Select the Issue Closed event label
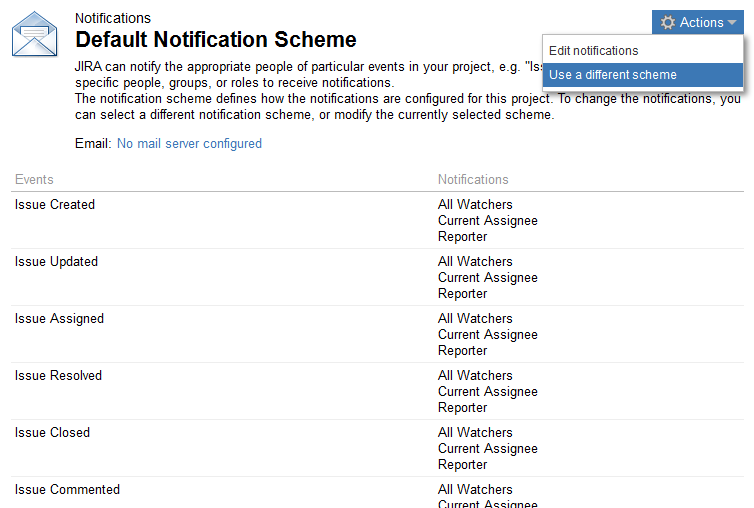The height and width of the screenshot is (508, 754). pos(52,433)
